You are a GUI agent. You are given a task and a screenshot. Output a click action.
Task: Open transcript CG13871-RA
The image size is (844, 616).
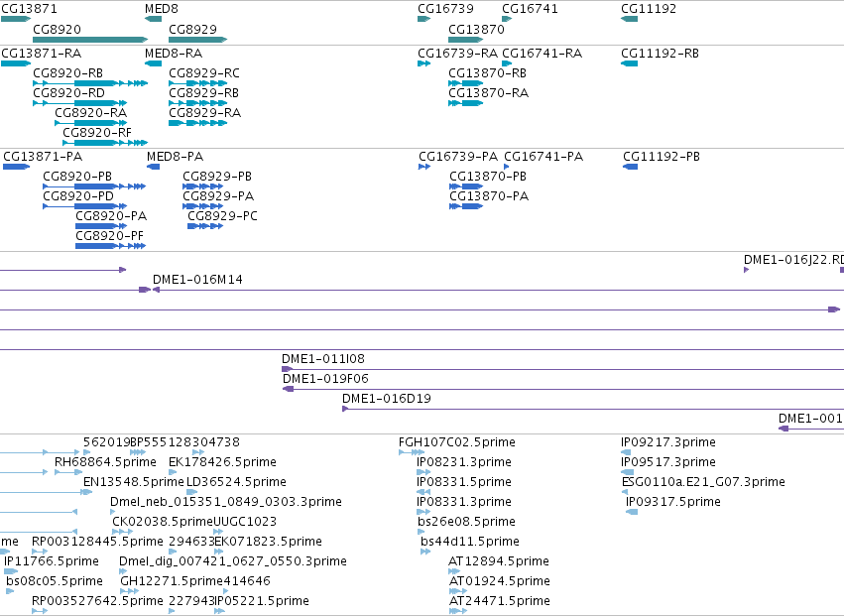[42, 54]
